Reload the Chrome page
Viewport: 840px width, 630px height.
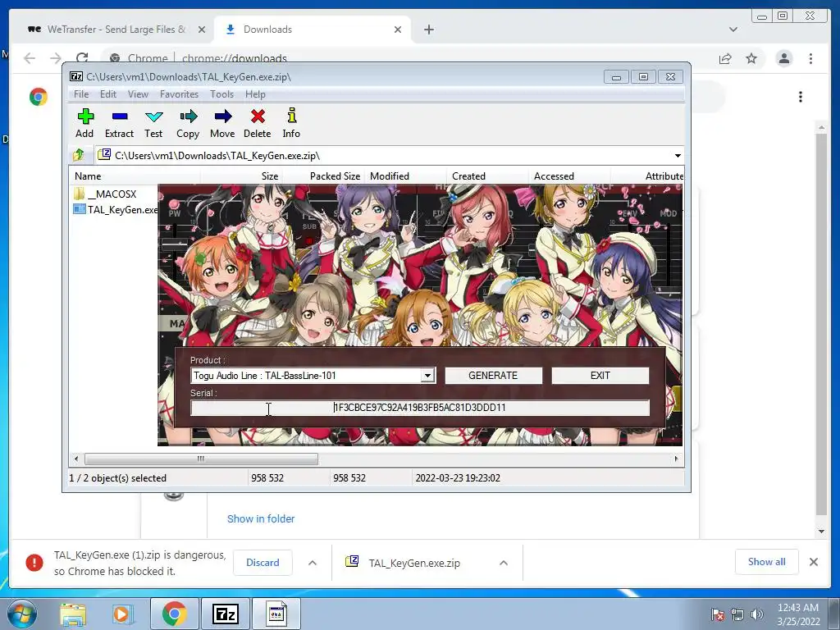(x=82, y=58)
